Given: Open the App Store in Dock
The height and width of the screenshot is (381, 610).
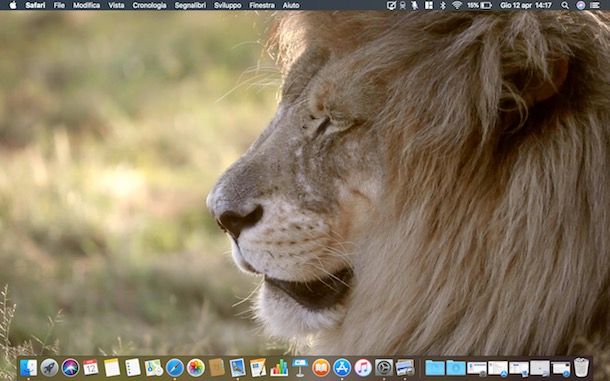Looking at the screenshot, I should [x=342, y=368].
